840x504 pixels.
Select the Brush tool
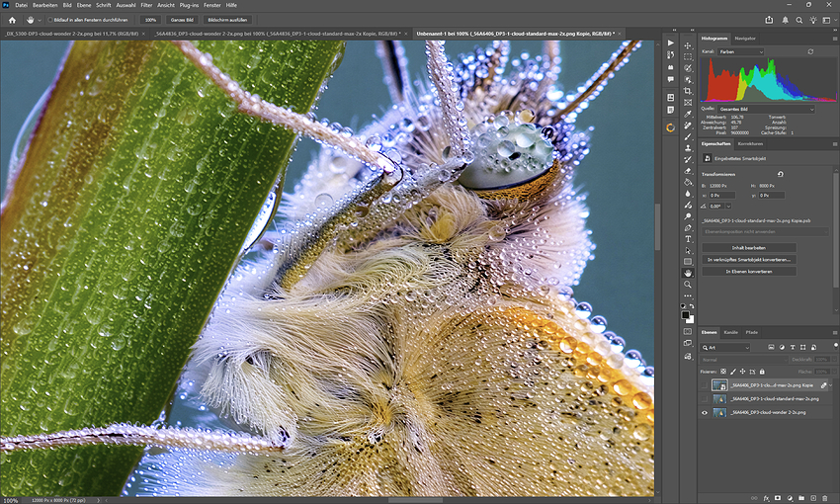pos(688,136)
